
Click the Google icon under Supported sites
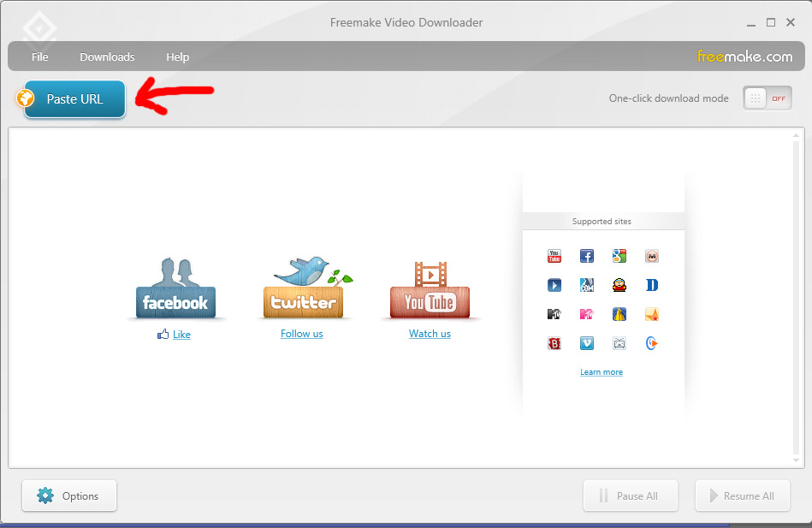(619, 256)
